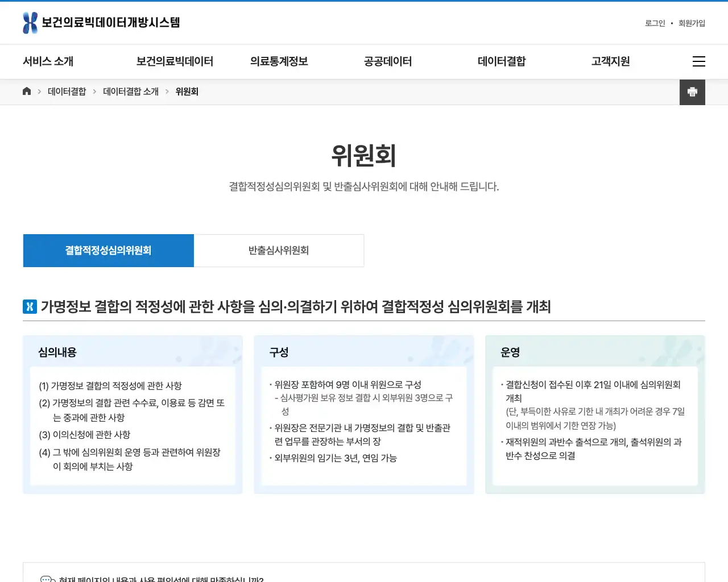Open the 서비스 소개 menu
This screenshot has height=582, width=728.
[48, 61]
